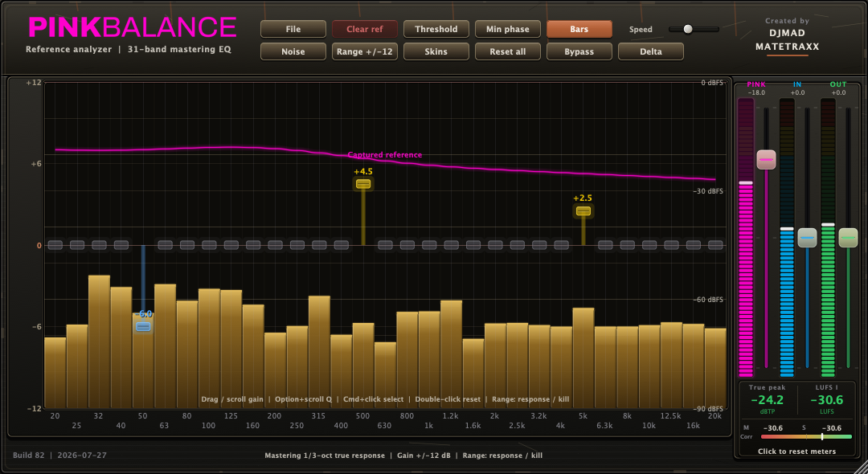Select the blue 50 Hz handle at -6.0
868x474 pixels.
pyautogui.click(x=143, y=326)
